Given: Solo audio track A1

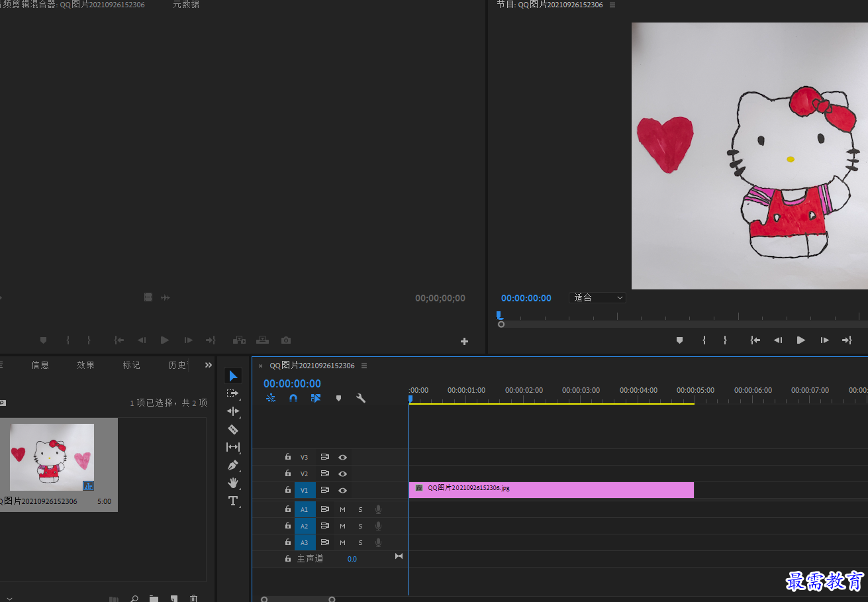Looking at the screenshot, I should pos(360,509).
